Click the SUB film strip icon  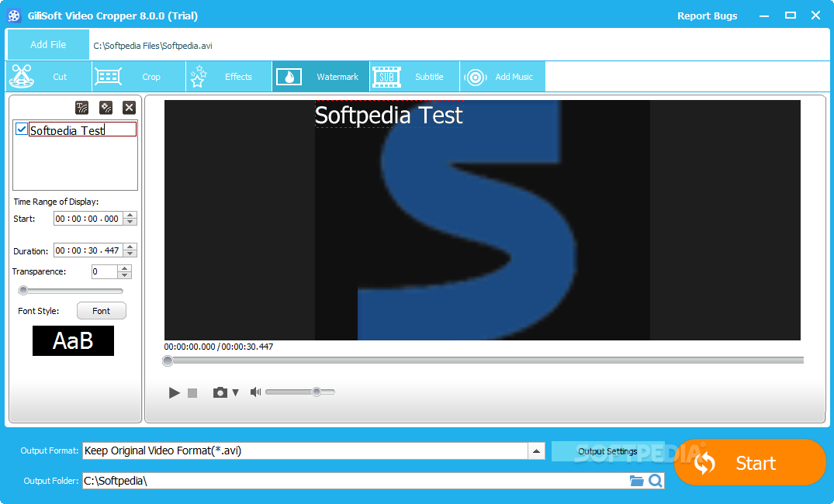[386, 77]
